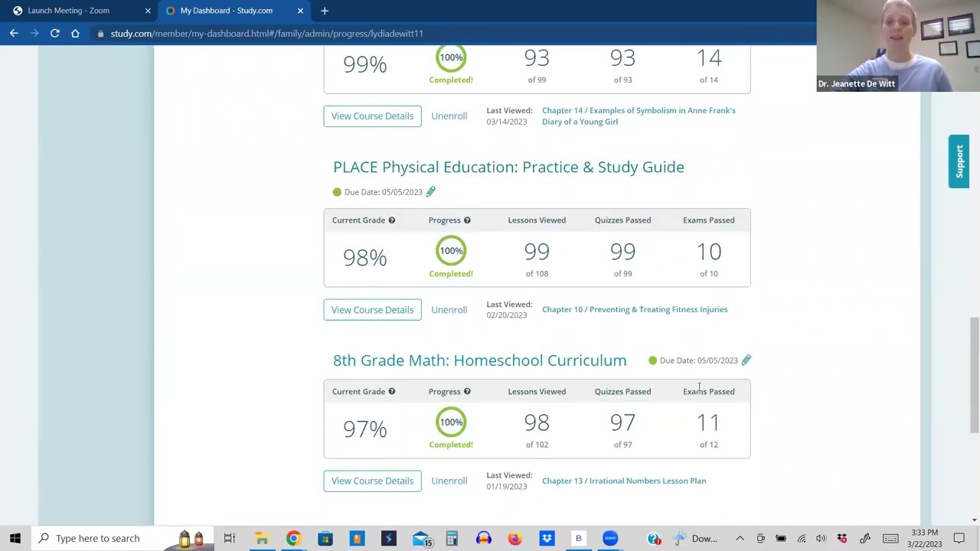Open Chapter 13 Irrational Numbers Lesson Plan
Viewport: 980px width, 551px height.
(x=624, y=481)
